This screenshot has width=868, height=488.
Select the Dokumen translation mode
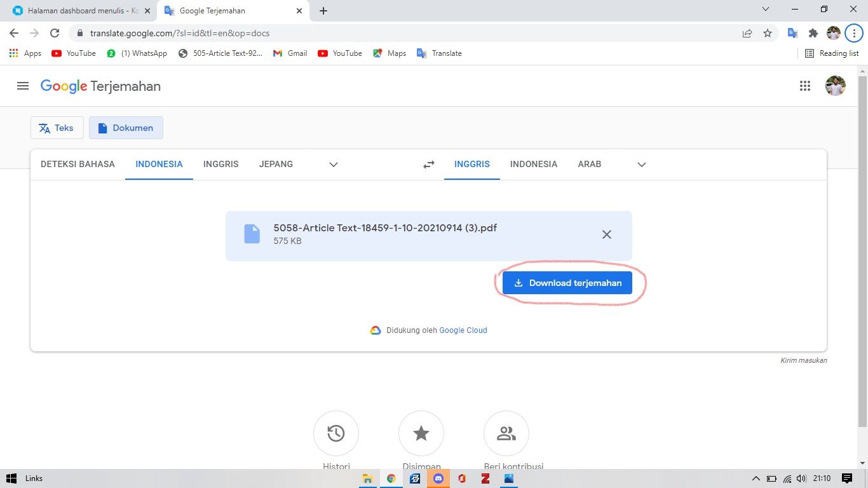(x=126, y=128)
